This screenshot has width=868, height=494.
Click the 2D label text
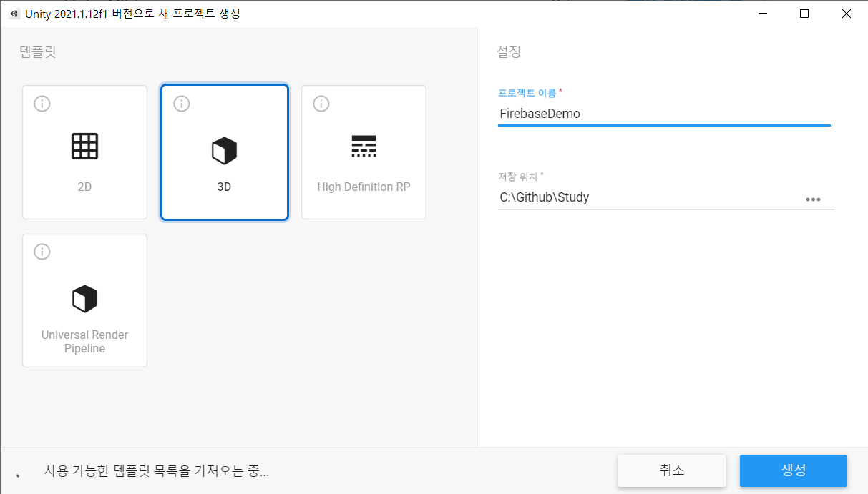[84, 187]
